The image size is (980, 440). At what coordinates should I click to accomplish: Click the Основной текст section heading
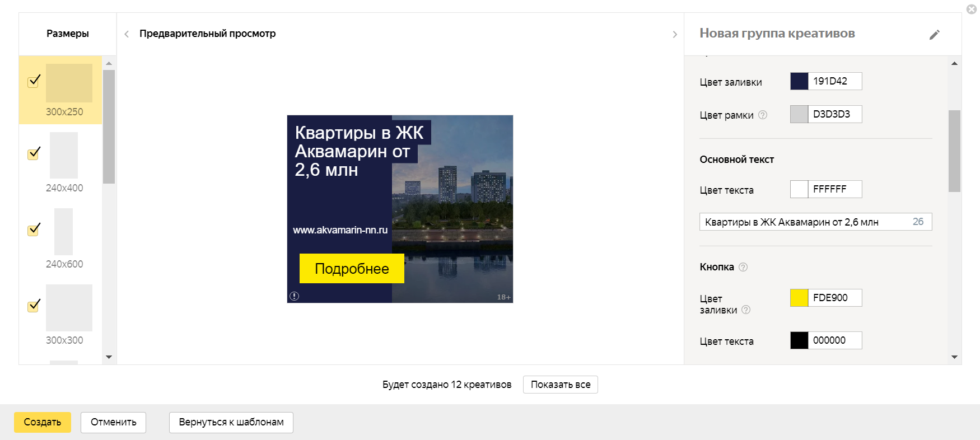736,160
